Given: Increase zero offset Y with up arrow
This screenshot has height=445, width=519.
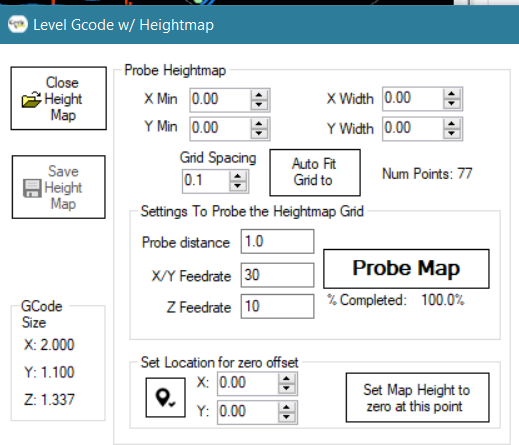Looking at the screenshot, I should [287, 407].
